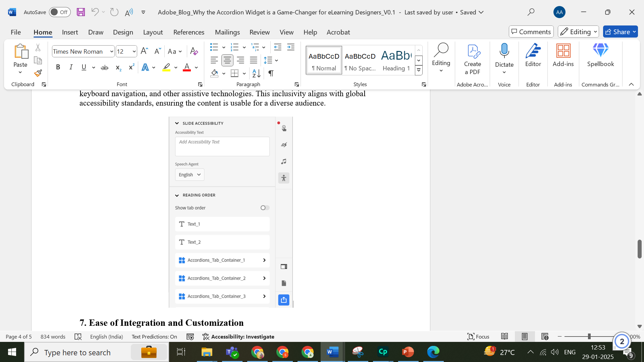
Task: Click the Comments button
Action: (x=531, y=32)
